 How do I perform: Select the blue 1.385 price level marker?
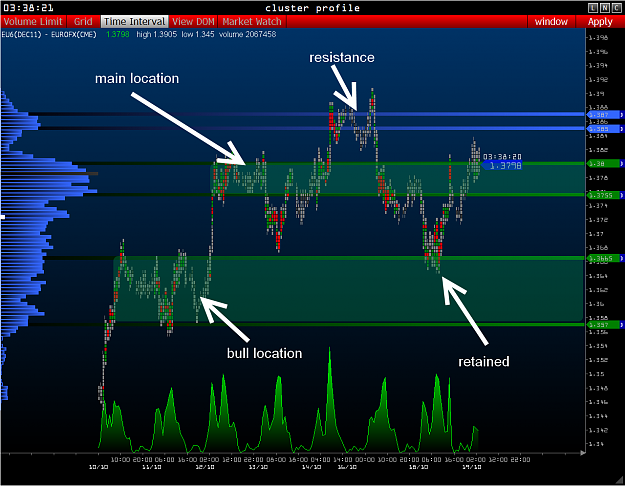point(603,129)
